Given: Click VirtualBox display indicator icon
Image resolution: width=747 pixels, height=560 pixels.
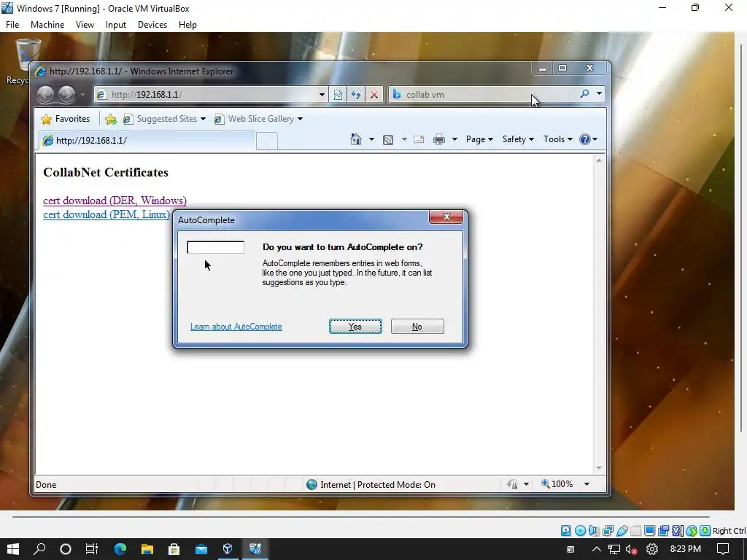Looking at the screenshot, I should pyautogui.click(x=649, y=531).
